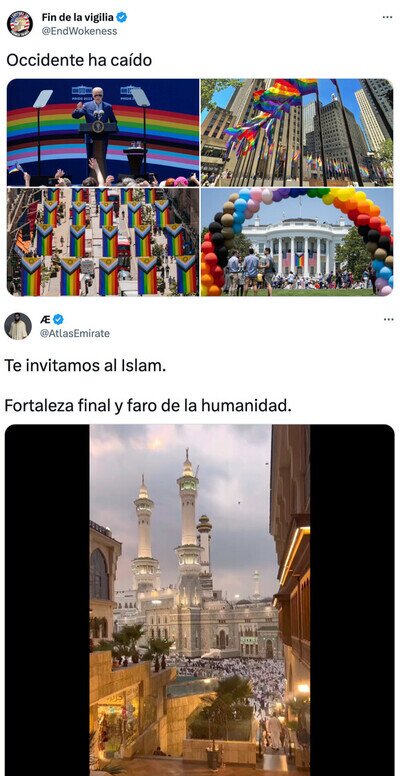Image resolution: width=400 pixels, height=776 pixels.
Task: Click the Æ display name
Action: tap(46, 320)
